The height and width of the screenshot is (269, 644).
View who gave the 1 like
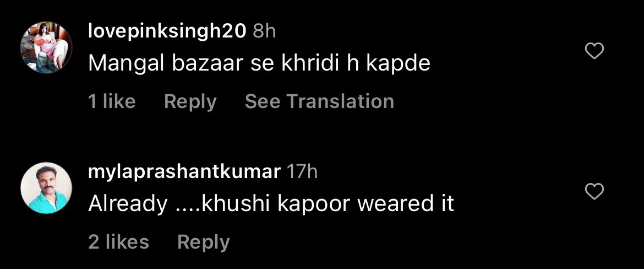(x=112, y=101)
